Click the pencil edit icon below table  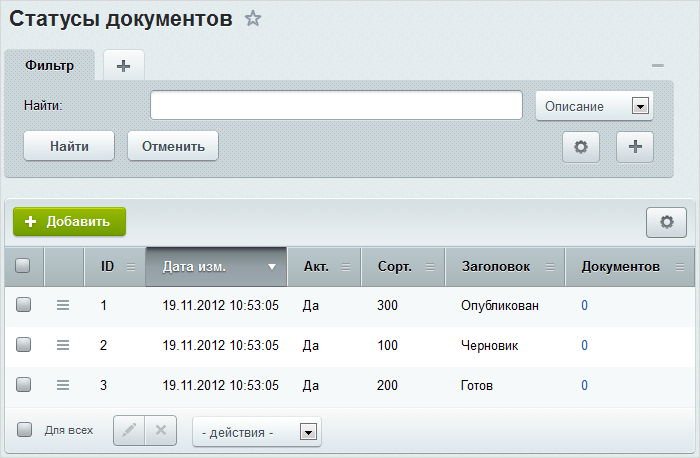click(129, 431)
